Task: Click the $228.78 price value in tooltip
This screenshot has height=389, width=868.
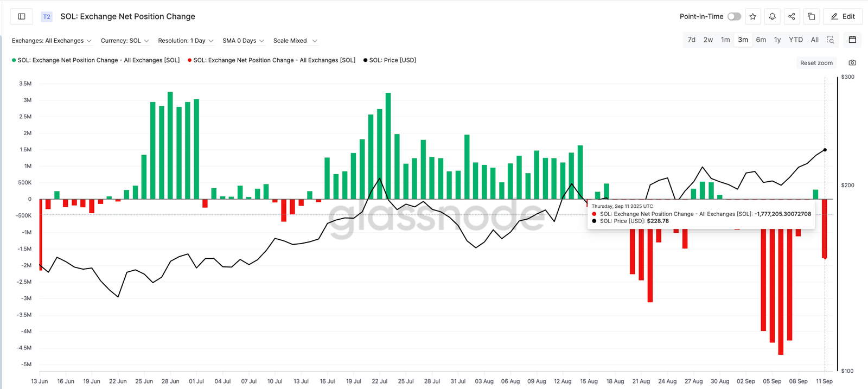Action: coord(658,221)
